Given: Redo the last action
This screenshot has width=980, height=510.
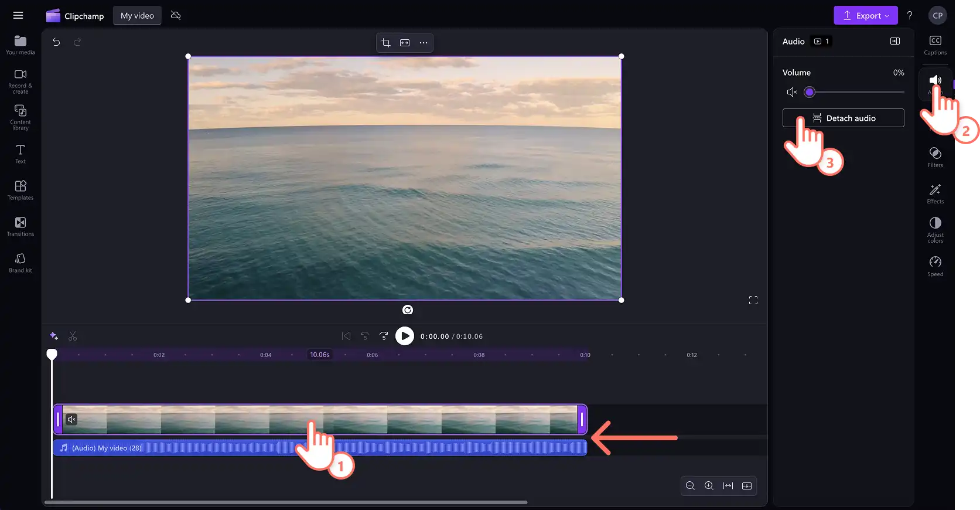Looking at the screenshot, I should tap(77, 42).
